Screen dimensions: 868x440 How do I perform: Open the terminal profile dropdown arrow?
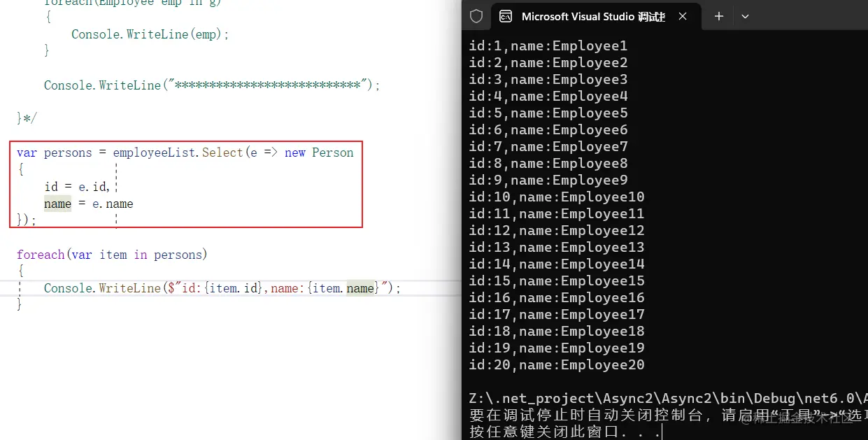(x=745, y=16)
